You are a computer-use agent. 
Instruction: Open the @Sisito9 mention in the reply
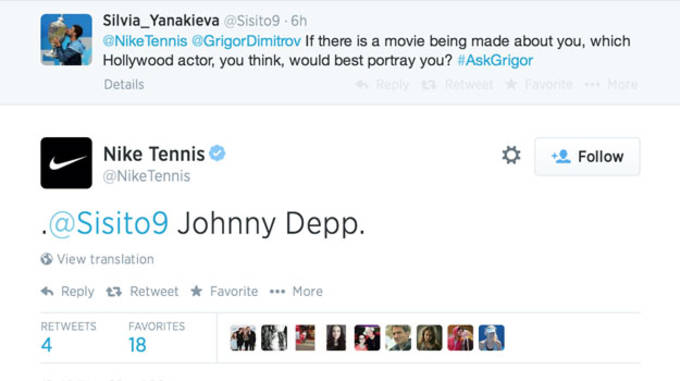[x=108, y=224]
